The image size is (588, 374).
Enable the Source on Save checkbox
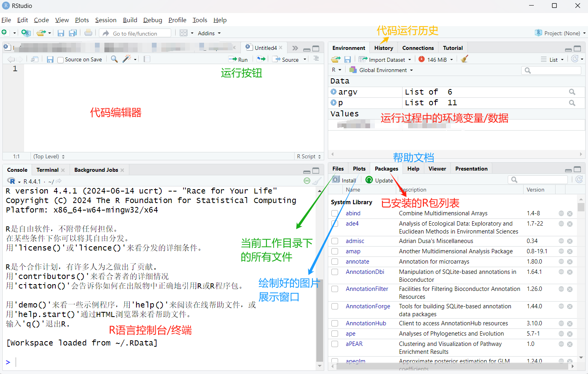tap(61, 60)
